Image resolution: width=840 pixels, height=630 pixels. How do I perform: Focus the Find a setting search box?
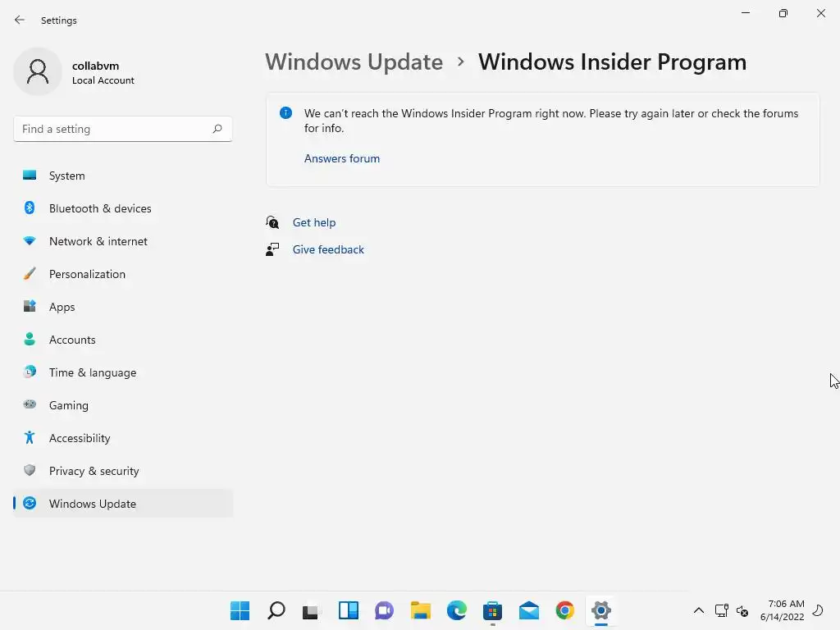(123, 129)
